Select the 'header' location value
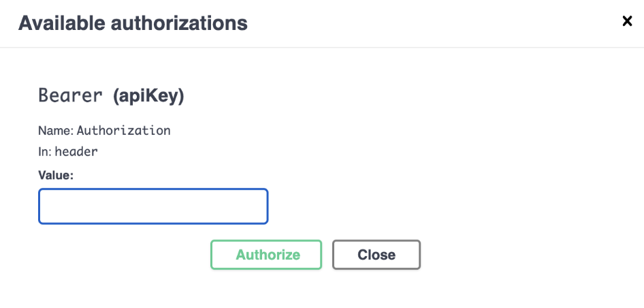 [x=76, y=152]
